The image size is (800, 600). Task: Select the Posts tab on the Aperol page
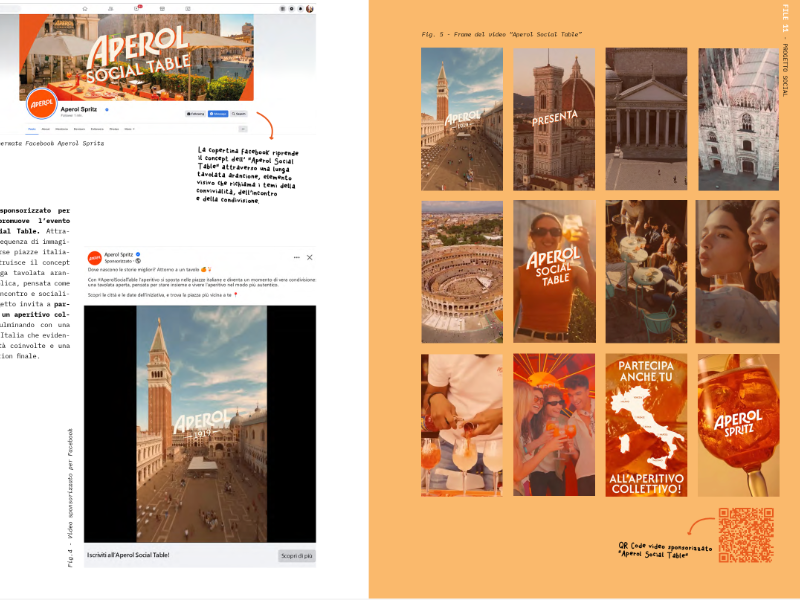coord(32,129)
